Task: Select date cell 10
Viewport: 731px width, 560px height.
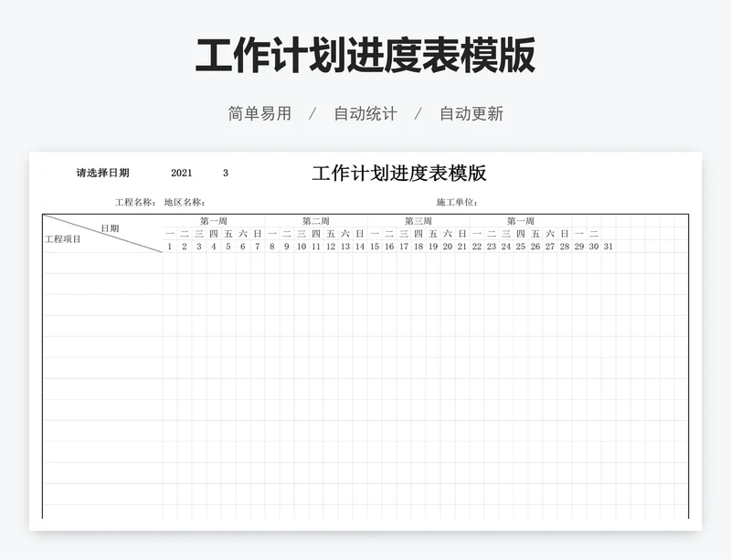Action: click(302, 247)
